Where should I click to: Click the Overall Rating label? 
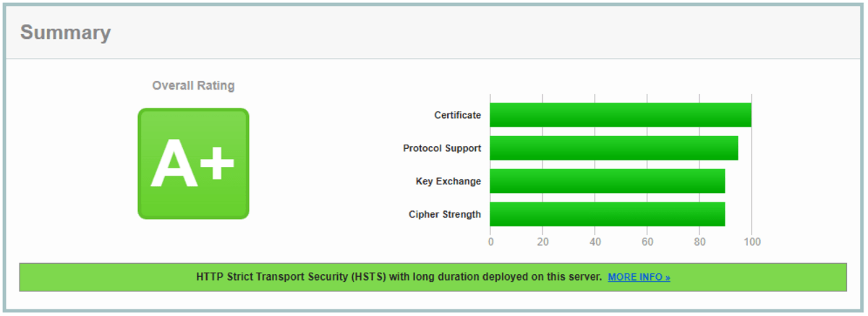(193, 85)
